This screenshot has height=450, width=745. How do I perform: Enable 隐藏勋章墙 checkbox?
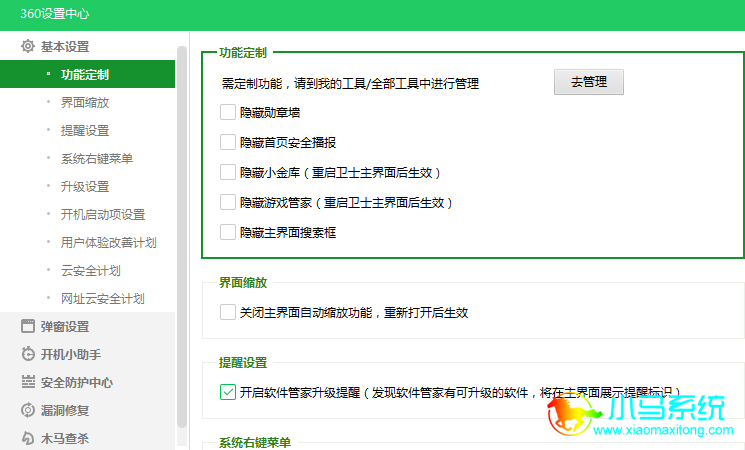[x=228, y=112]
